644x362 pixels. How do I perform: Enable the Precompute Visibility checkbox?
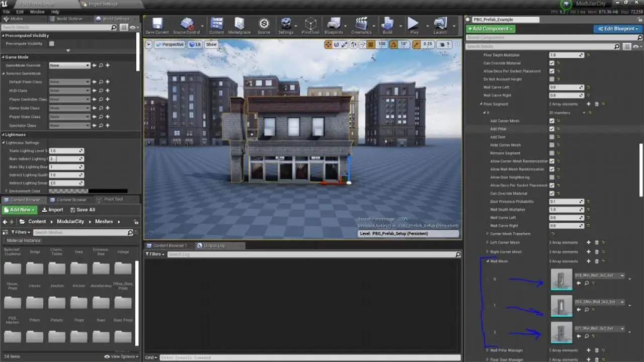pos(51,44)
